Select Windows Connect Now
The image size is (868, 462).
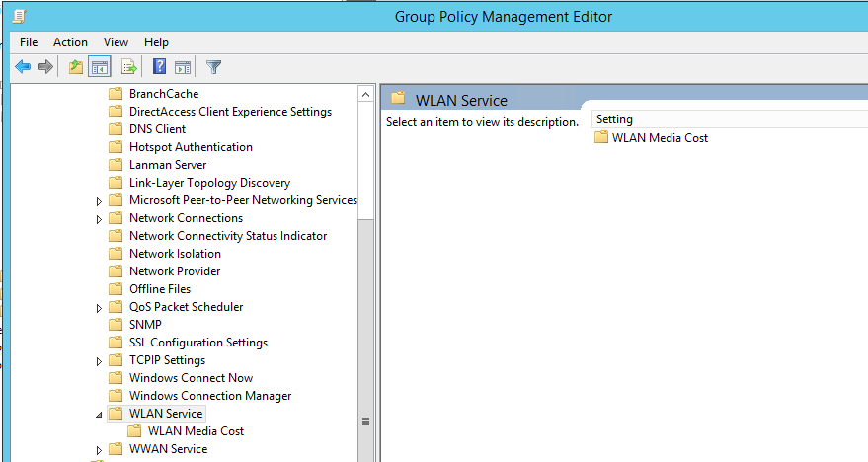(191, 377)
